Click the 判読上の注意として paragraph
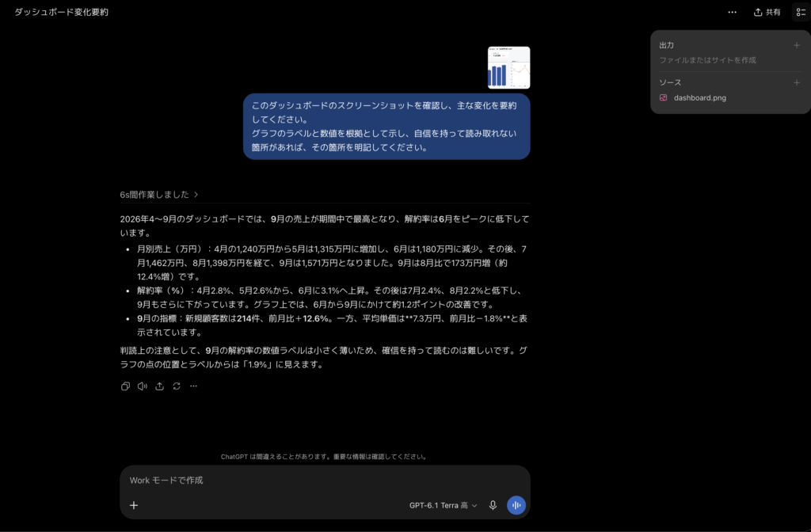The height and width of the screenshot is (532, 811). click(x=324, y=357)
